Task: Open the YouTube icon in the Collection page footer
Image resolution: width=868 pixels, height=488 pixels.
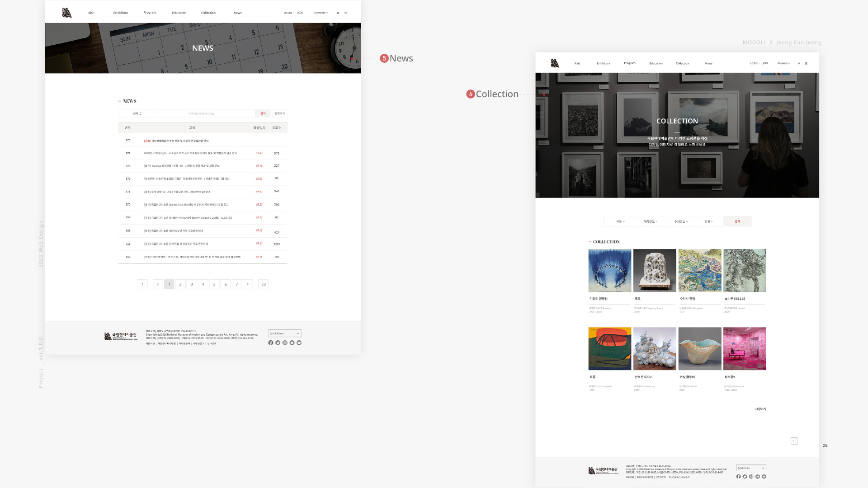Action: (764, 477)
